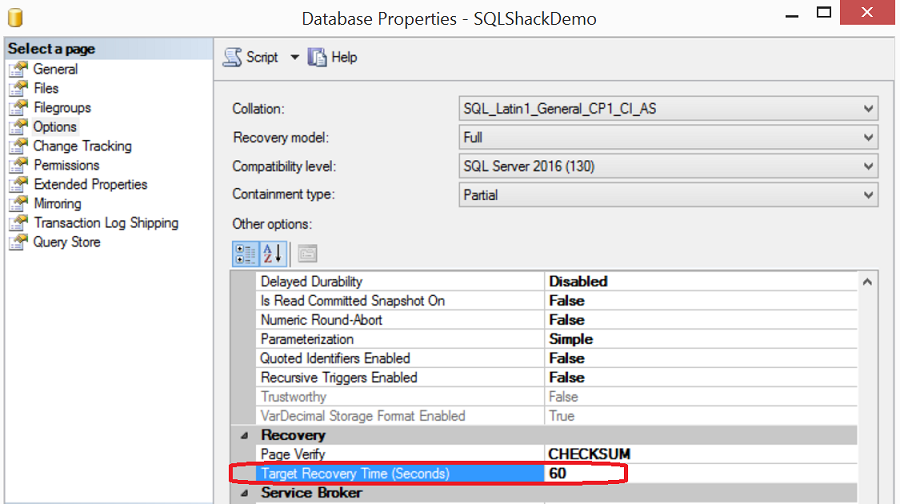
Task: Collapse the Service Broker category
Action: point(245,492)
